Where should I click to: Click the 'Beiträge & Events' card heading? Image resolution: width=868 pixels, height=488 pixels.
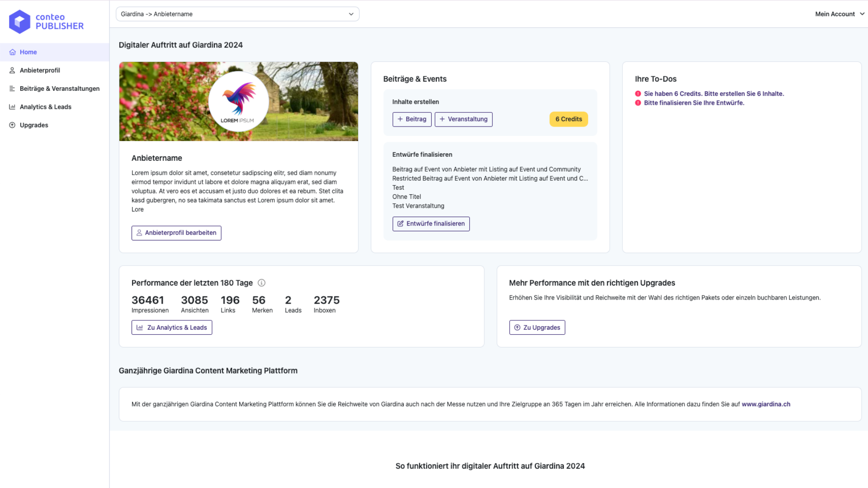415,79
